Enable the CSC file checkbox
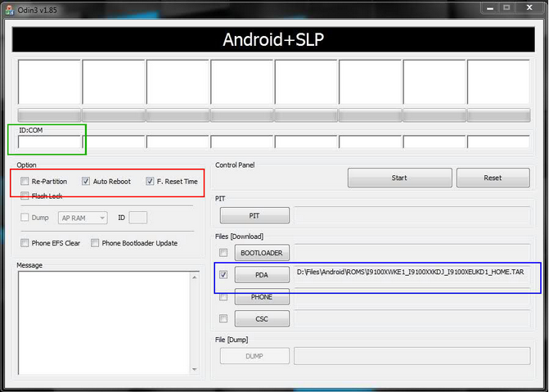549x392 pixels. [x=223, y=318]
